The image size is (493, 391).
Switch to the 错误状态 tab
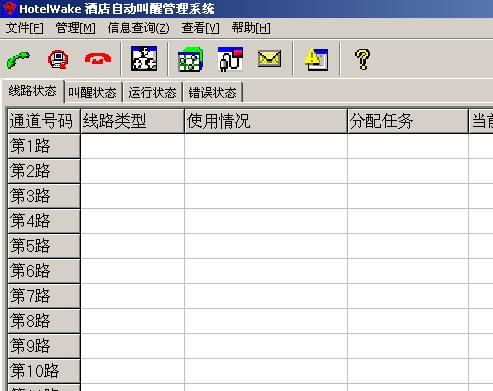click(x=212, y=92)
